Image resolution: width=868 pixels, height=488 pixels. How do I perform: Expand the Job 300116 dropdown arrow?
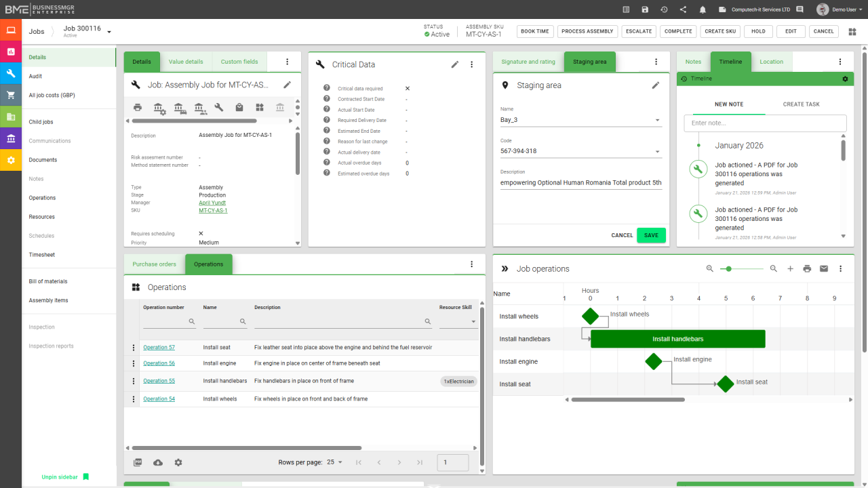click(109, 32)
